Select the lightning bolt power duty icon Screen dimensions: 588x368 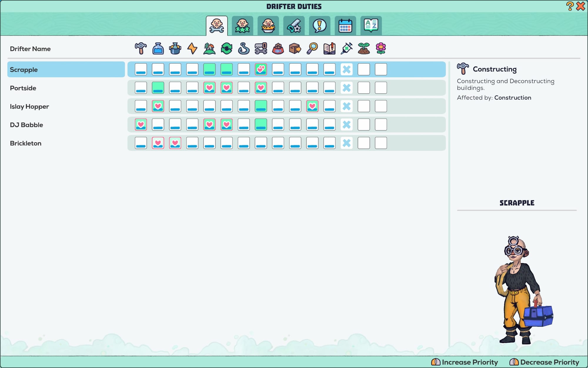192,49
